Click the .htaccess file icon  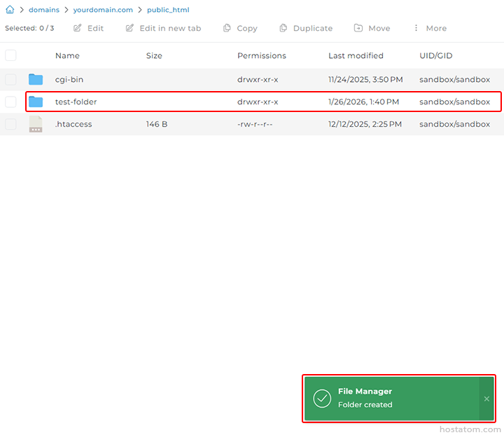36,124
